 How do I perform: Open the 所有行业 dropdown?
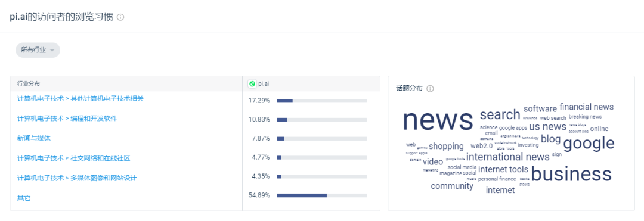click(x=38, y=50)
